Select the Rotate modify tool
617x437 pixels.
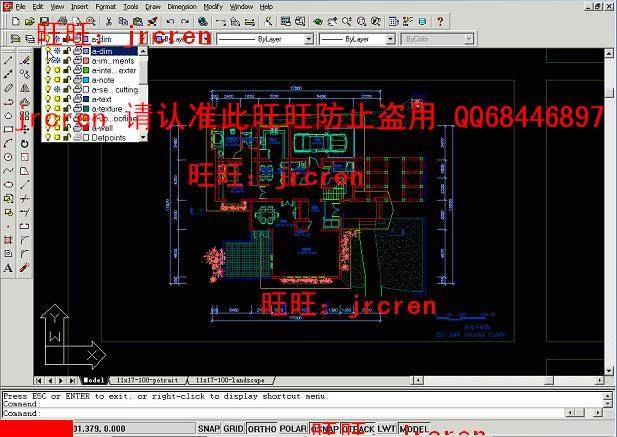[25, 144]
